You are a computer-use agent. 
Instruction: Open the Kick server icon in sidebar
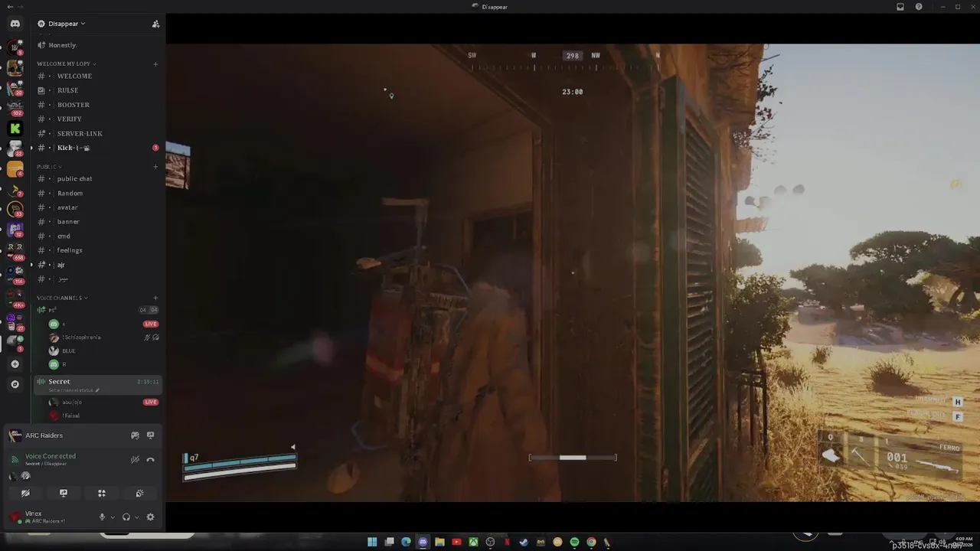(15, 129)
